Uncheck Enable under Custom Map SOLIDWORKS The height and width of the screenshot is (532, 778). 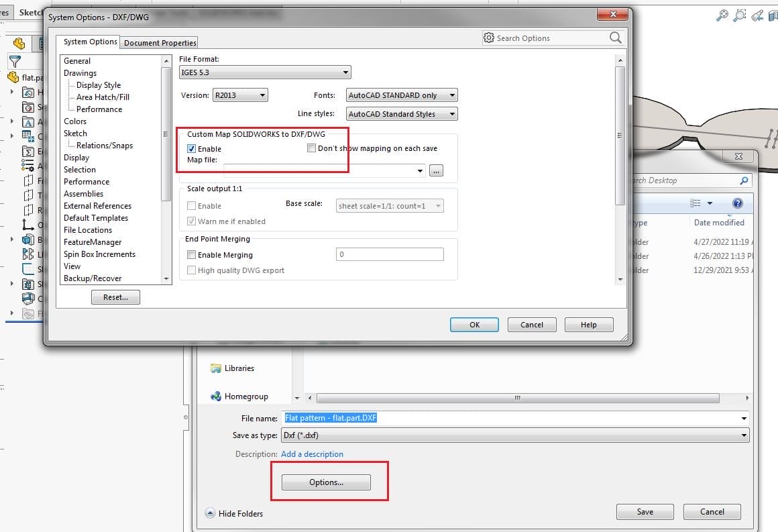pos(192,148)
